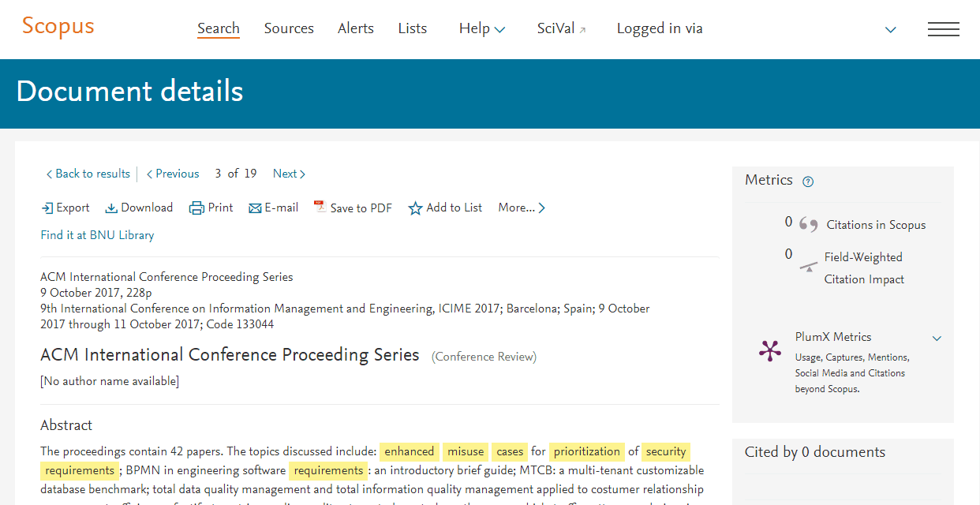The image size is (980, 505).
Task: Click the highlighted word 'enhanced' in abstract
Action: click(x=410, y=452)
